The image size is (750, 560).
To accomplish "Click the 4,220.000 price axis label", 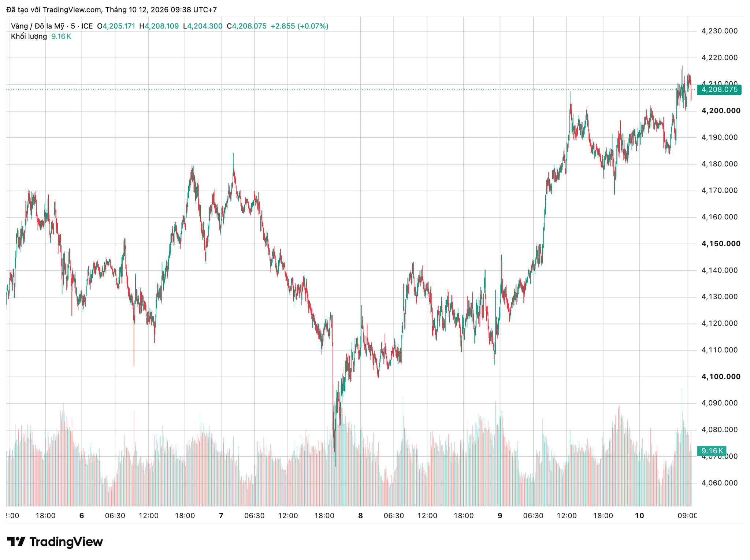I will pyautogui.click(x=719, y=58).
